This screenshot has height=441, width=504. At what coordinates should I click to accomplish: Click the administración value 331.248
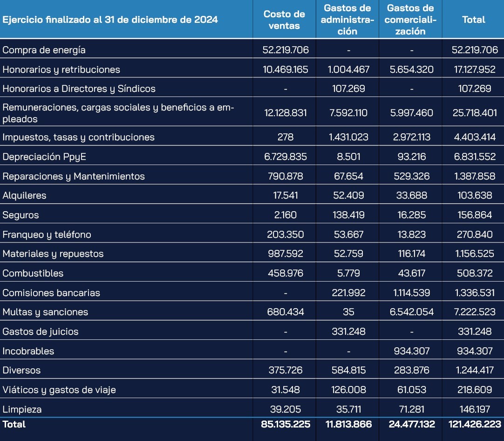pos(348,331)
